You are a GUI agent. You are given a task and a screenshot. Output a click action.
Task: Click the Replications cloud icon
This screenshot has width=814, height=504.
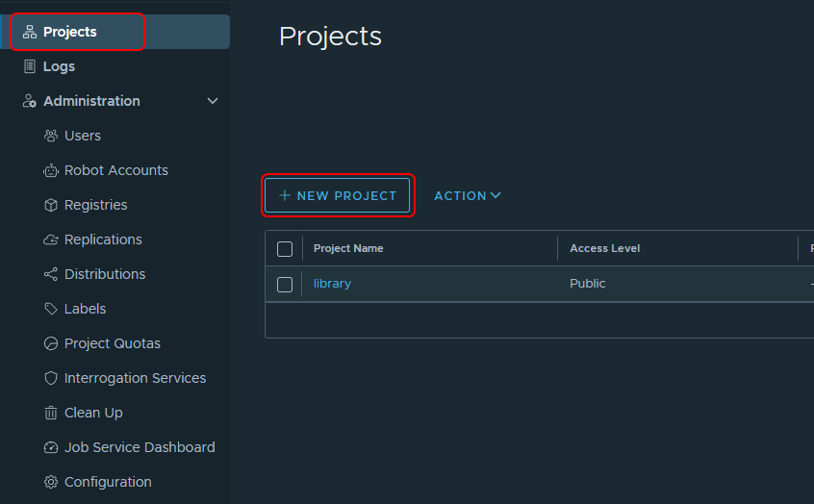click(51, 239)
